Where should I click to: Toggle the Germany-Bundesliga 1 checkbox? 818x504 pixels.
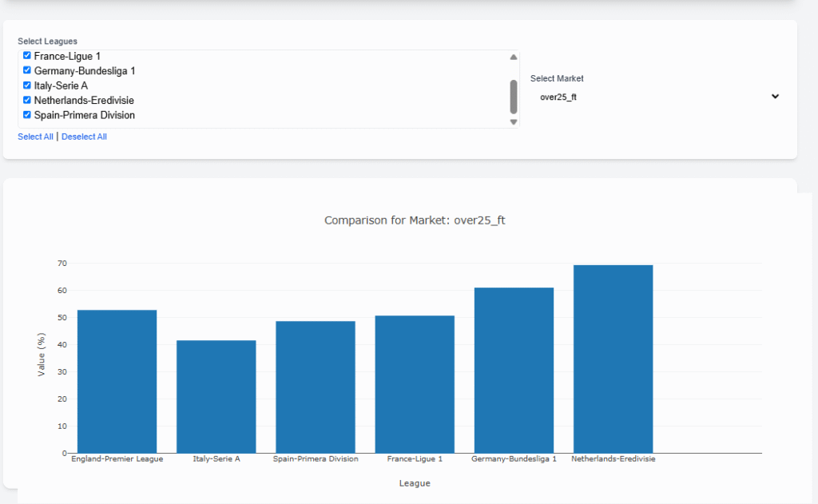[x=27, y=70]
